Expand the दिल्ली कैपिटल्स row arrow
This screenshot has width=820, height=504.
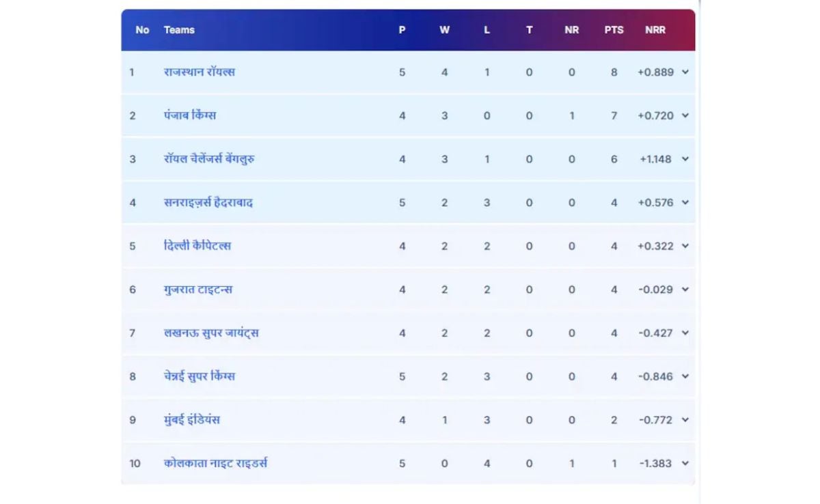coord(685,246)
